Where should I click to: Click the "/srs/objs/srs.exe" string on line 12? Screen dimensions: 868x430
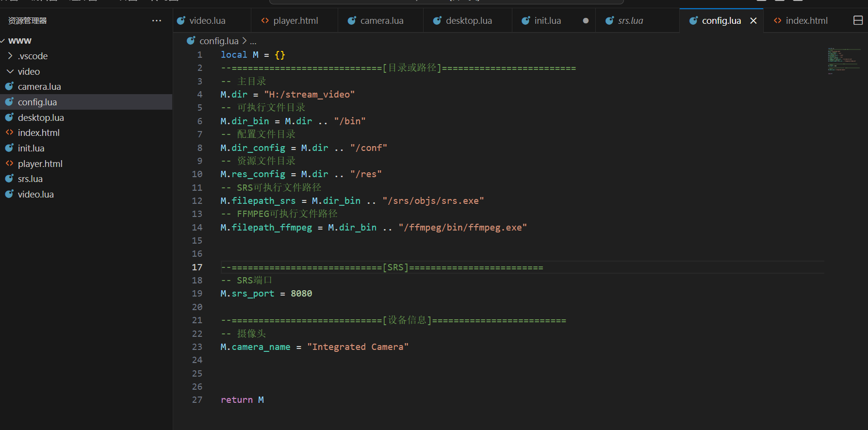[433, 200]
